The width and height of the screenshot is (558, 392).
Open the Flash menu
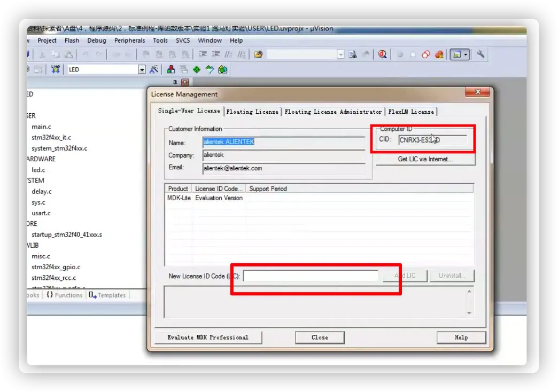(72, 41)
